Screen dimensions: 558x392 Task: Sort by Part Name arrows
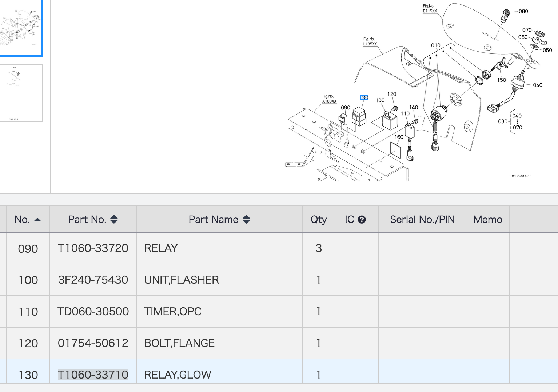click(246, 219)
